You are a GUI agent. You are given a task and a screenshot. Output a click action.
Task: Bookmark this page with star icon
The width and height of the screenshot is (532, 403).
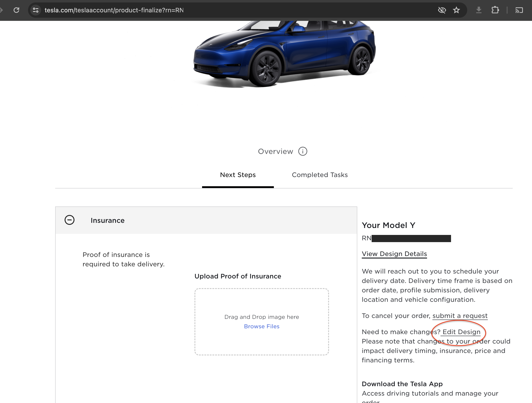tap(456, 10)
